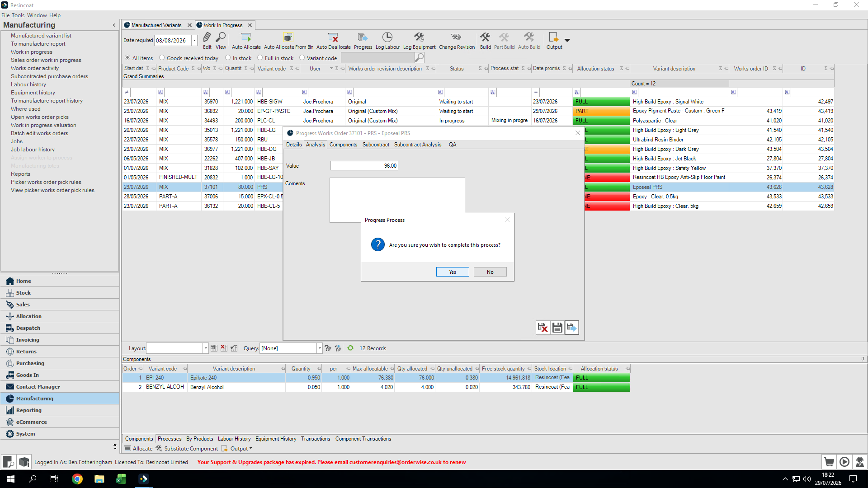Collapse the Manufacturing side panel
This screenshot has width=868, height=488.
pyautogui.click(x=114, y=25)
